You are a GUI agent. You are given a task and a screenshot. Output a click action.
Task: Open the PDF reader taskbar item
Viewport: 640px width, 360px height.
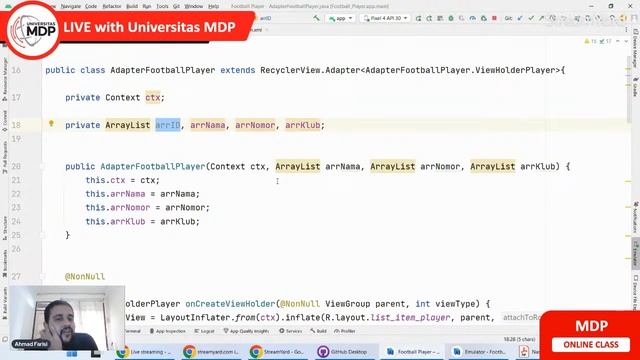coord(527,351)
